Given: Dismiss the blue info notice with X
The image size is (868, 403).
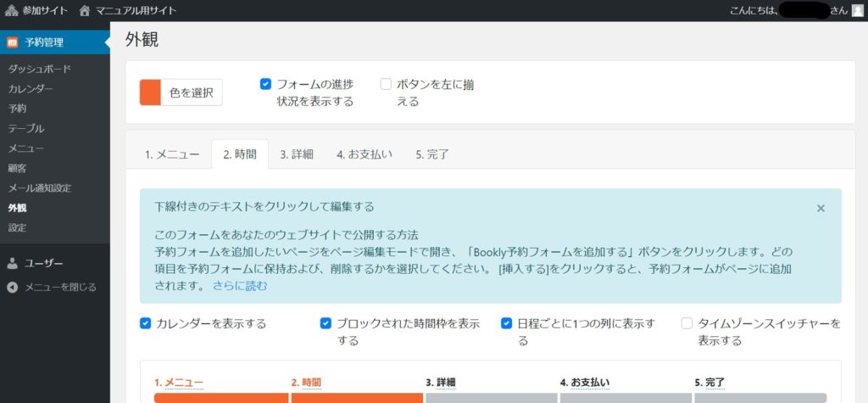Looking at the screenshot, I should click(820, 208).
